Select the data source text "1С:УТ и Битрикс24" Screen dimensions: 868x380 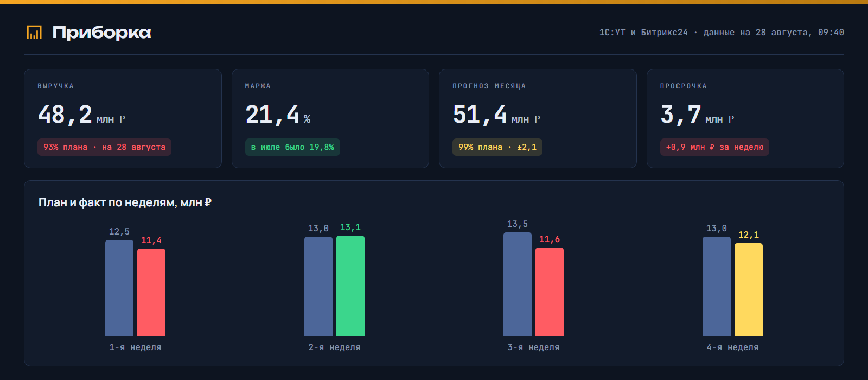[x=643, y=33]
